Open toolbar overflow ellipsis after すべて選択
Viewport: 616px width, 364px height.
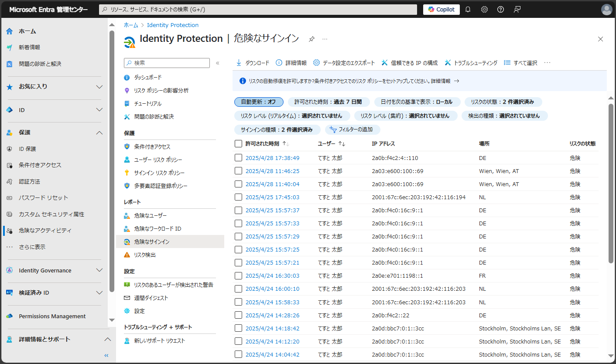click(x=547, y=63)
